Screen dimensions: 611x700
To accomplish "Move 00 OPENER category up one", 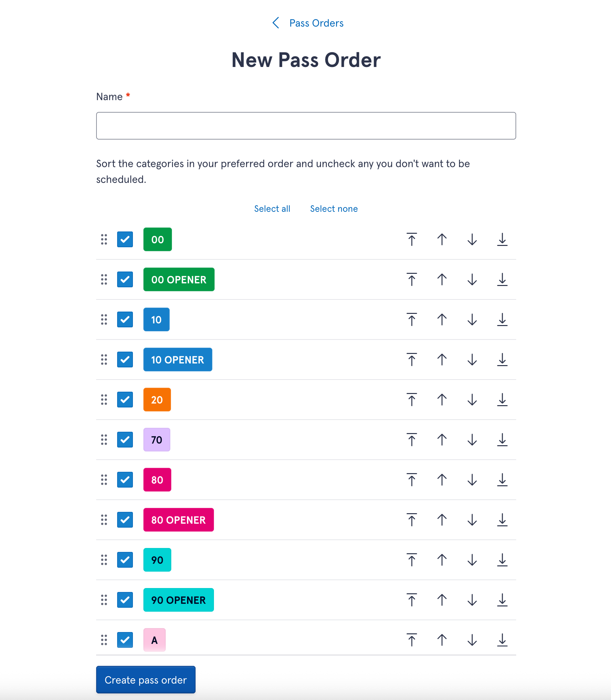I will tap(442, 279).
